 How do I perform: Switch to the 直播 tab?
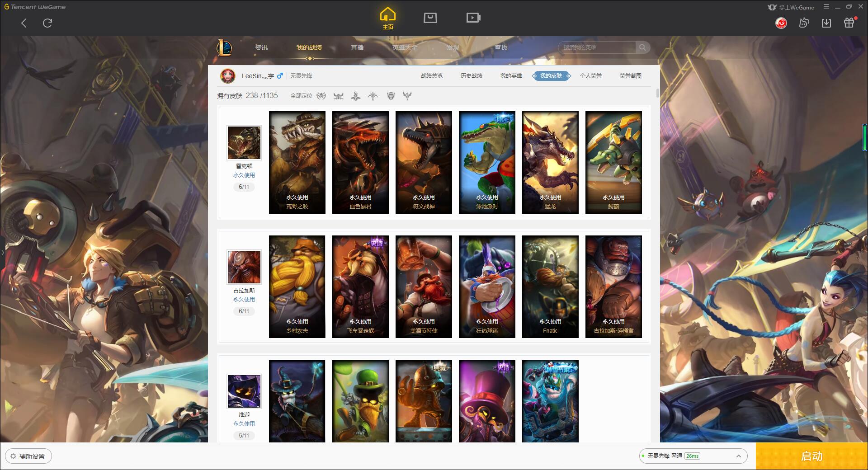pos(357,47)
